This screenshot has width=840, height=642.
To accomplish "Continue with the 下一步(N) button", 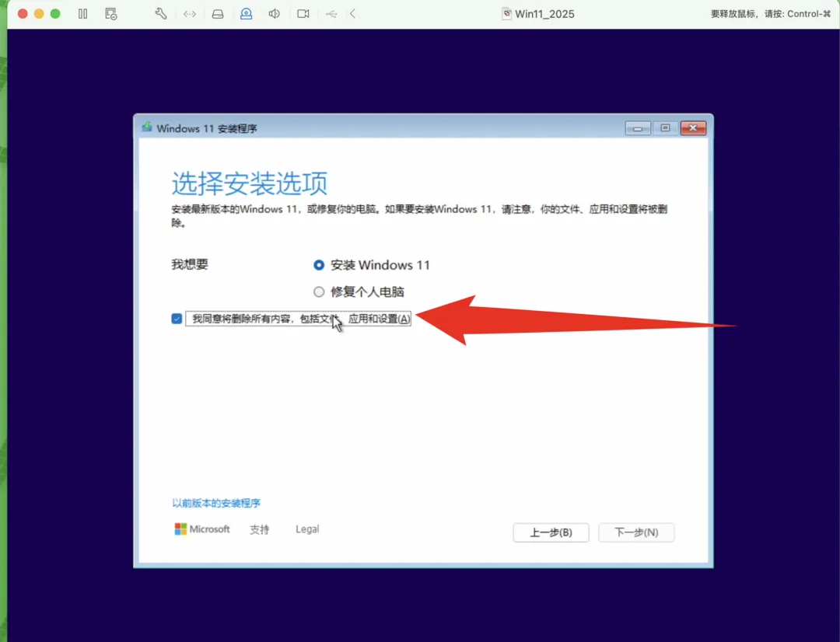I will point(636,532).
